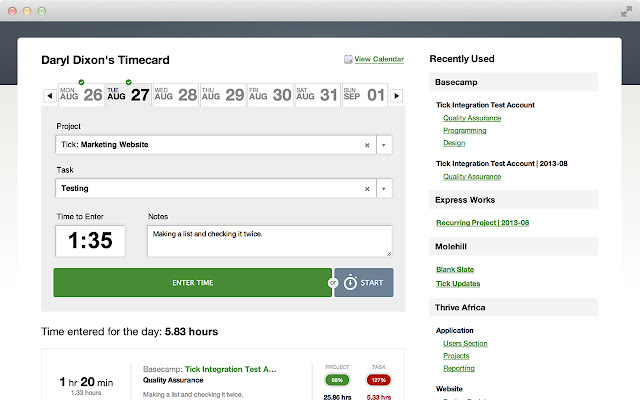Image resolution: width=640 pixels, height=400 pixels.
Task: Choose Programming under Basecamp recently used
Action: [466, 130]
